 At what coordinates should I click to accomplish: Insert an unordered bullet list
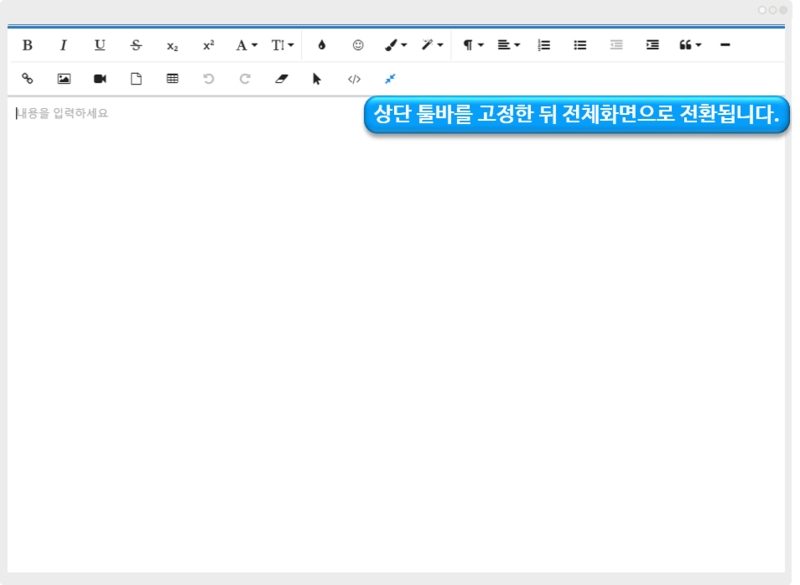580,45
